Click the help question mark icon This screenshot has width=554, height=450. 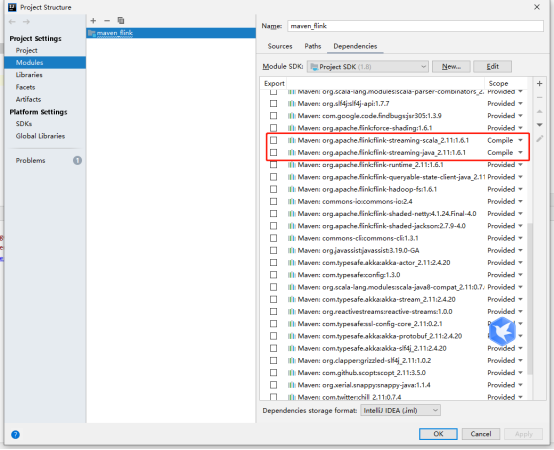[x=16, y=434]
